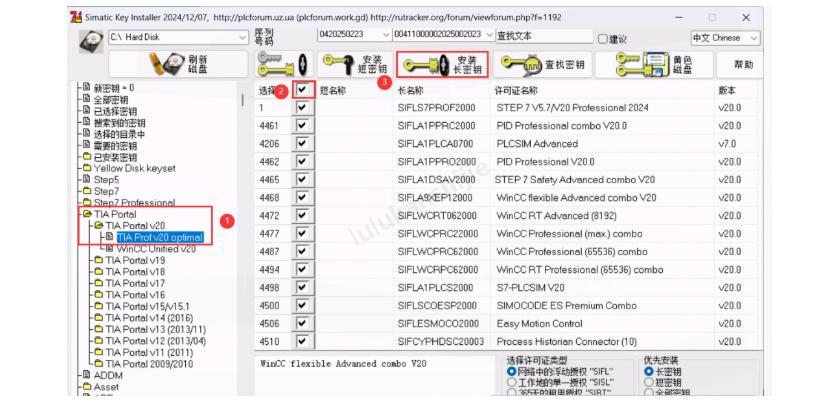The height and width of the screenshot is (403, 839).
Task: Open the TIA Portal 2009/2010 folder
Action: click(149, 364)
